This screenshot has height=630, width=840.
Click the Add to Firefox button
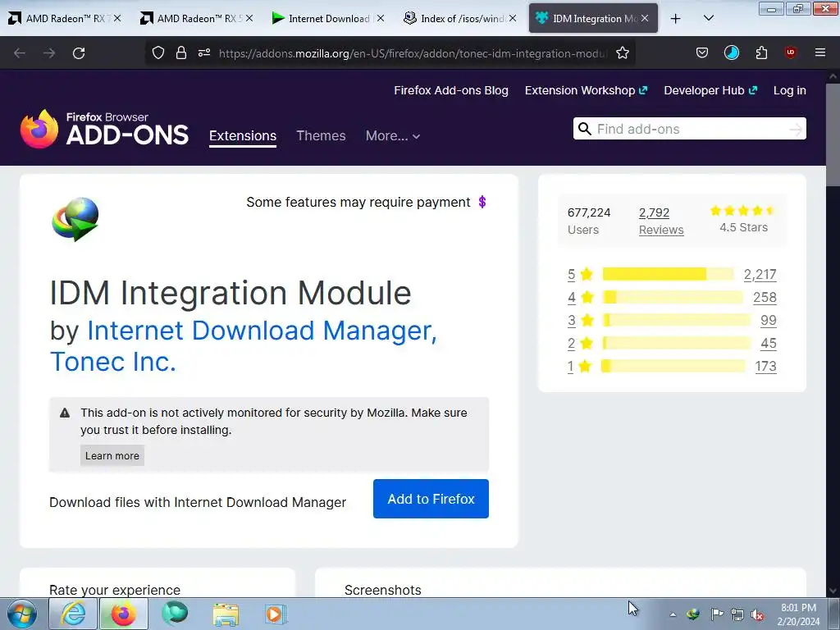[x=431, y=499]
